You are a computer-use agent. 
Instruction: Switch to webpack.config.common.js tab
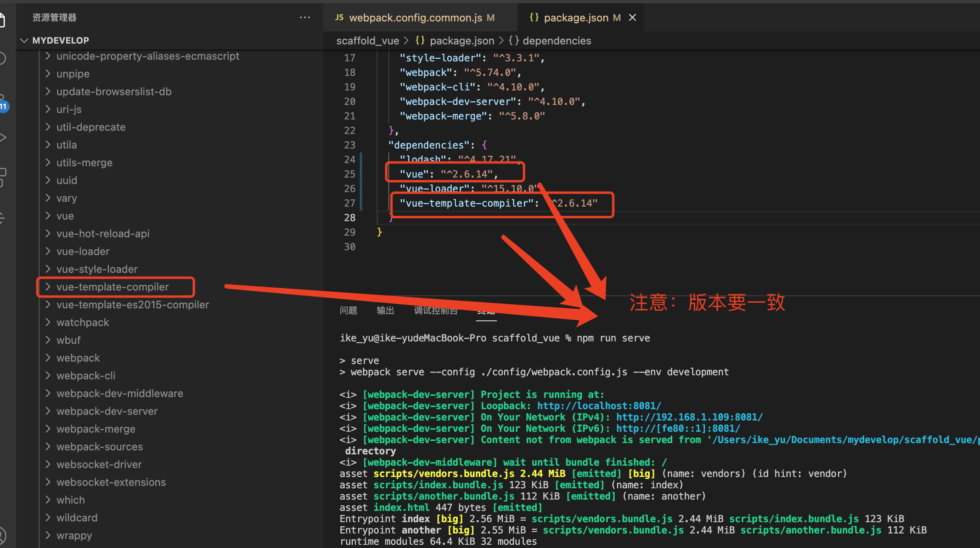[x=415, y=18]
